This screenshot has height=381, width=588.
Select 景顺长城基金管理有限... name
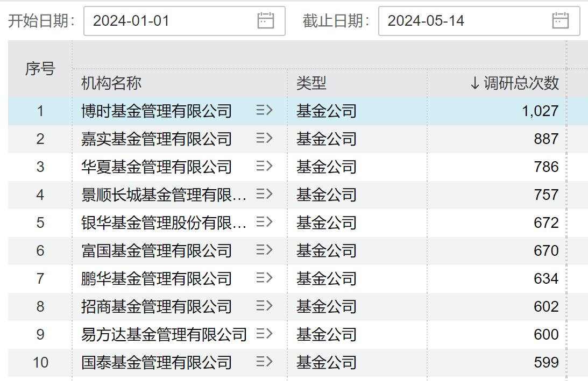164,195
